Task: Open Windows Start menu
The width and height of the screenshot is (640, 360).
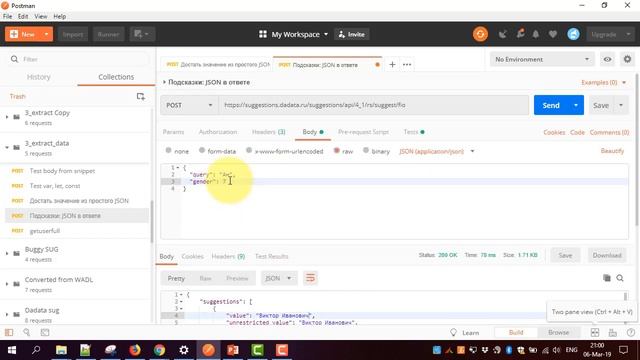Action: 12,350
